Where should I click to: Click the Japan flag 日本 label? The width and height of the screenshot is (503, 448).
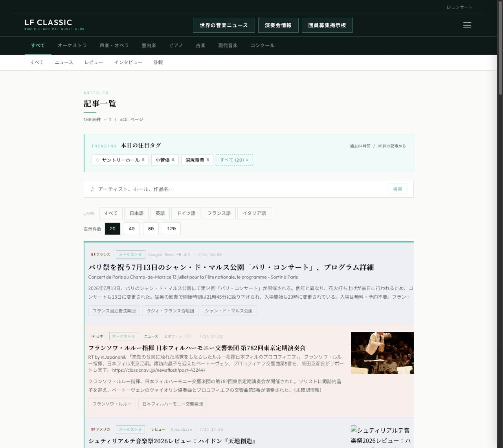pyautogui.click(x=97, y=336)
